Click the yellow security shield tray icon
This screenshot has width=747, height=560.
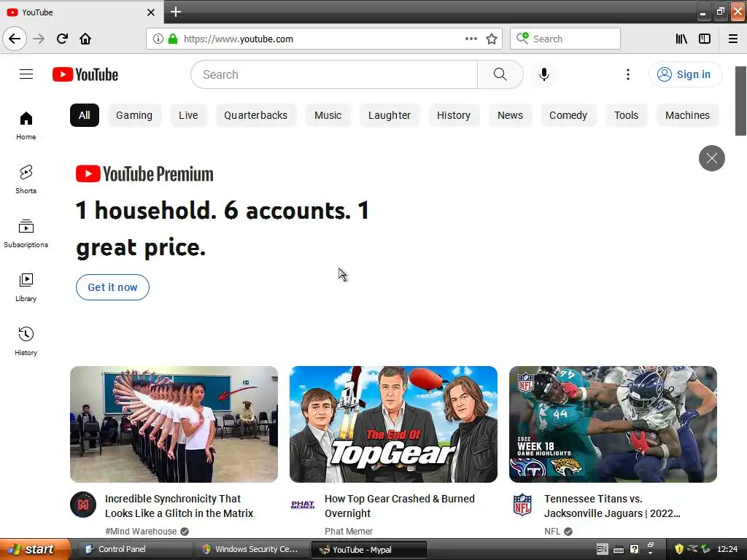tap(679, 549)
